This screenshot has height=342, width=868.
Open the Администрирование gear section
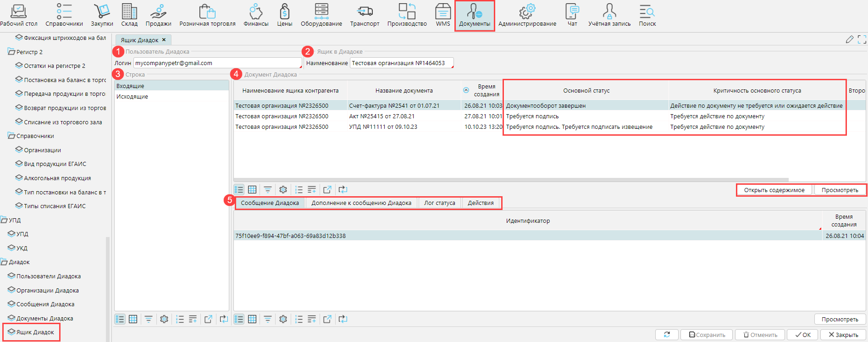[x=527, y=15]
